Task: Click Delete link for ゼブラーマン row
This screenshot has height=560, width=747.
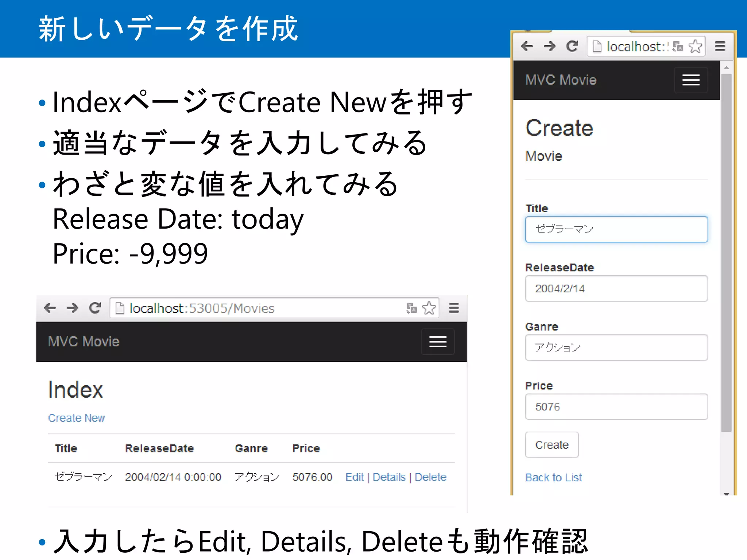Action: coord(430,477)
